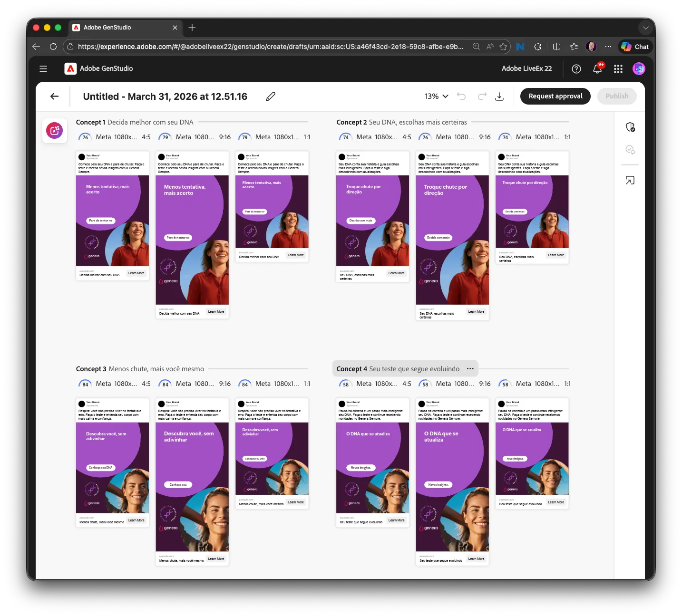Open the review checks icon in right rail
This screenshot has width=682, height=616.
[x=630, y=150]
